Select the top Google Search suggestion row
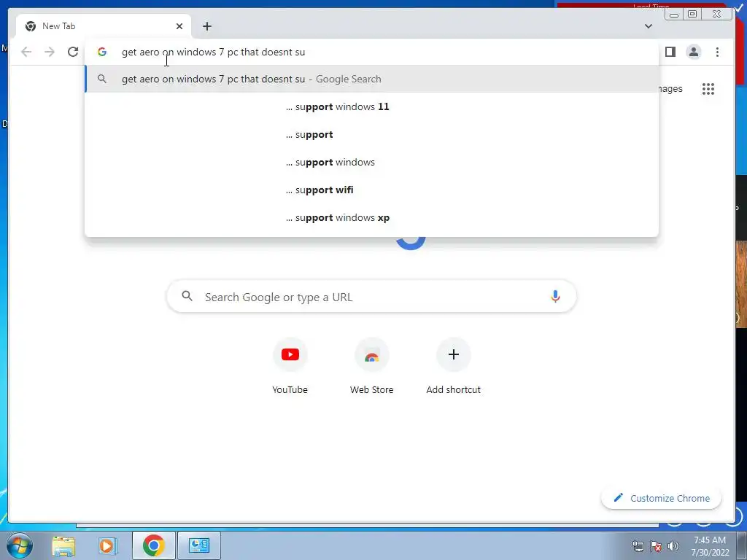 (371, 79)
